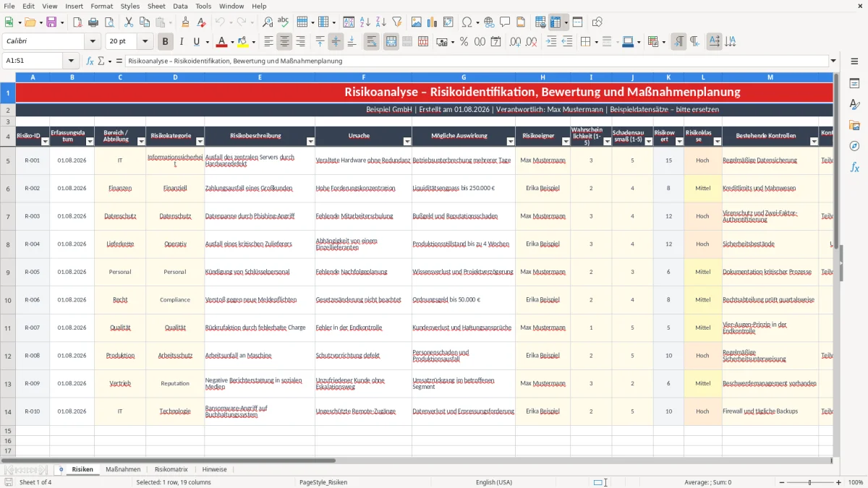Open the sidebar Properties deck
868x488 pixels.
[854, 84]
